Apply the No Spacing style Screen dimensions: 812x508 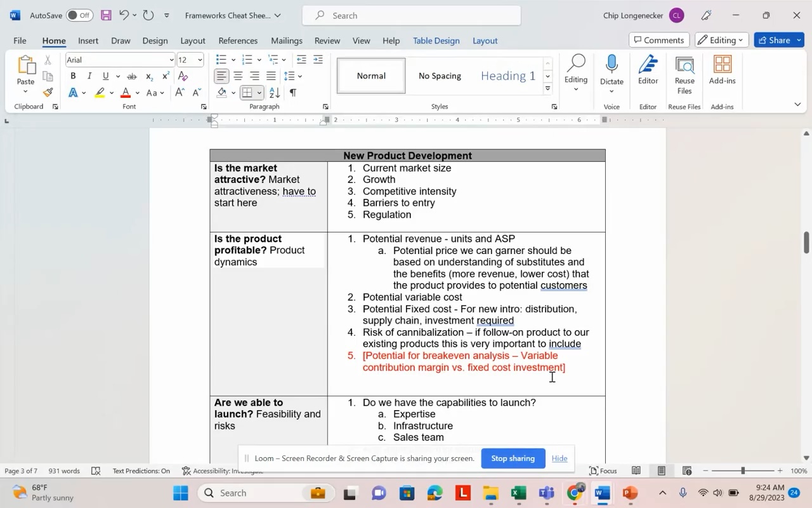pos(440,76)
